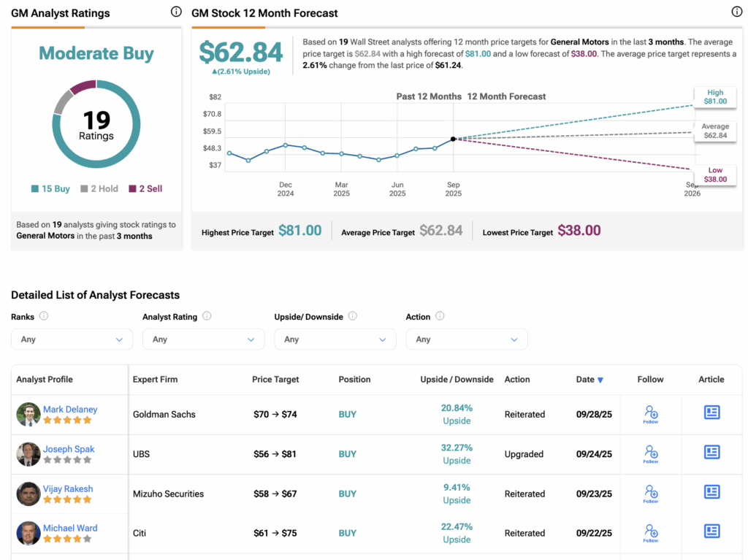
Task: Click the Article column header
Action: [711, 379]
